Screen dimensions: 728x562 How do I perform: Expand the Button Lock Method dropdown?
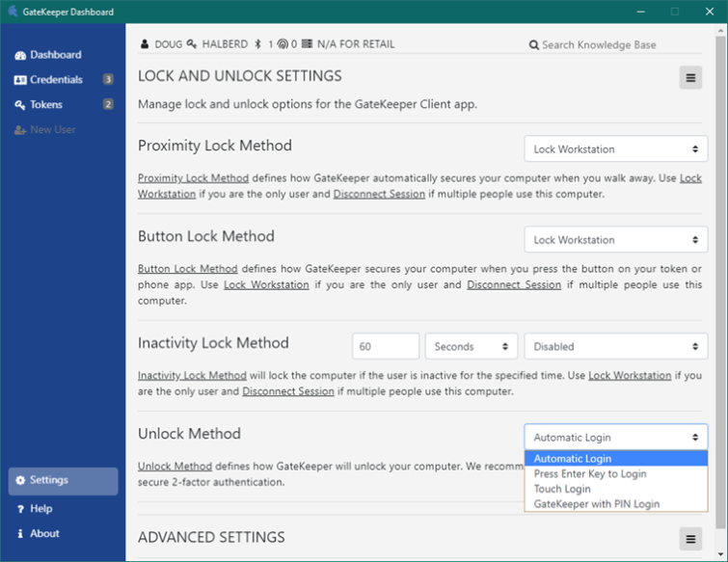click(x=615, y=239)
